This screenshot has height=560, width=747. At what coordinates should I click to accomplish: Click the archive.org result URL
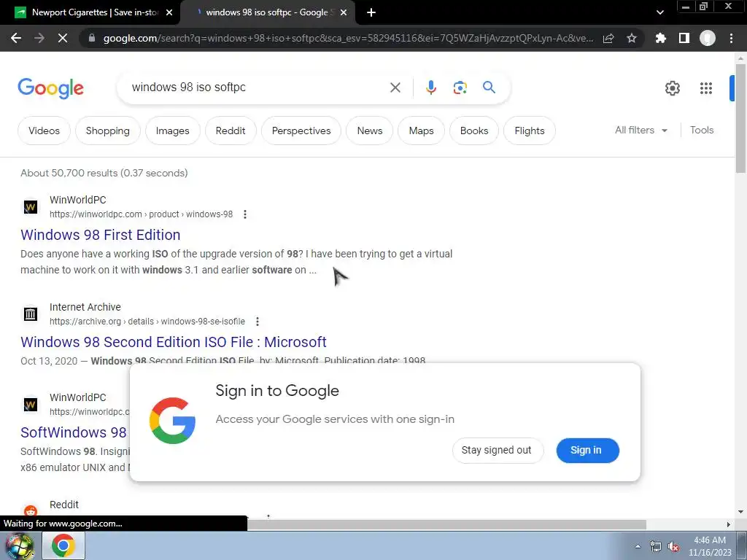[147, 322]
